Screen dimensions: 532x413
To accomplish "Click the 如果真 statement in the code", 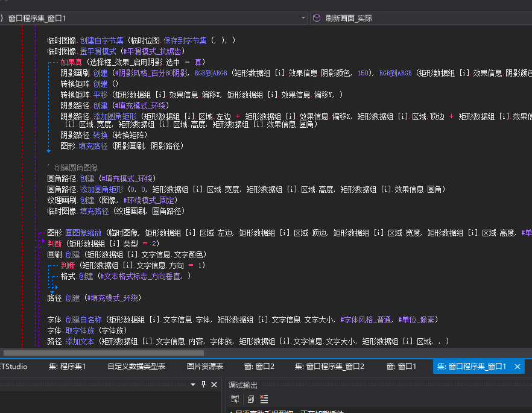I will (71, 62).
